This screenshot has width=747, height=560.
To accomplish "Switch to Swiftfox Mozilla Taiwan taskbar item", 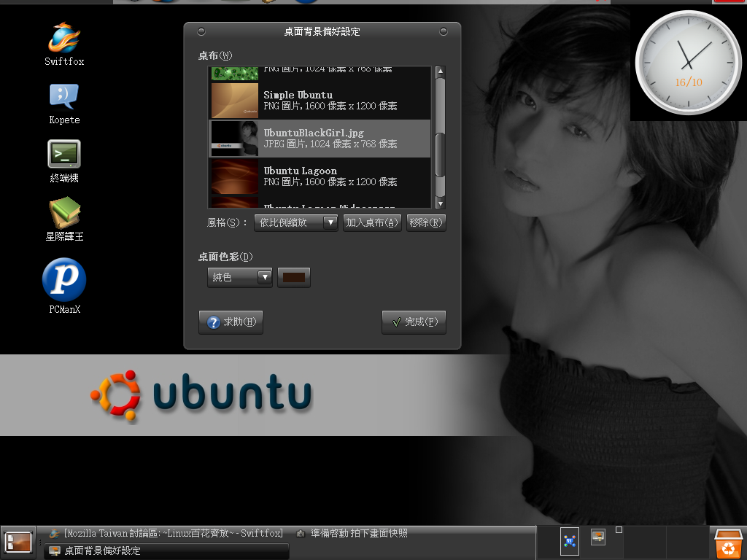I will [x=166, y=533].
